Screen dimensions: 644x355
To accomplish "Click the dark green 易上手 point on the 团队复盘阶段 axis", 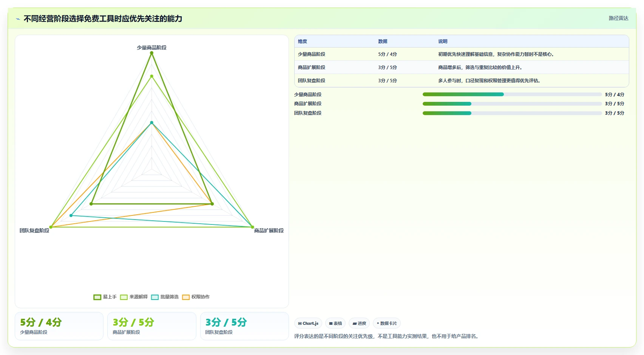I will pyautogui.click(x=91, y=204).
